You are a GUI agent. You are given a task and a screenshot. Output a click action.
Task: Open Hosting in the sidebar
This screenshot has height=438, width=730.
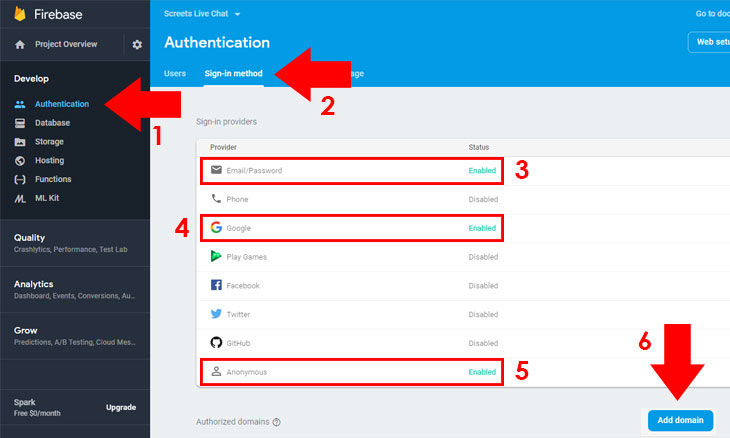tap(49, 161)
